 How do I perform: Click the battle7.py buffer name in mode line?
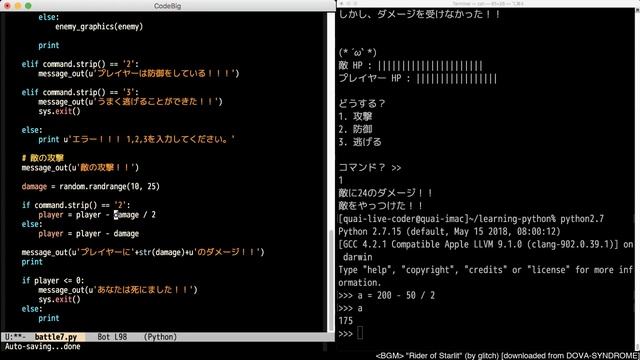56,337
